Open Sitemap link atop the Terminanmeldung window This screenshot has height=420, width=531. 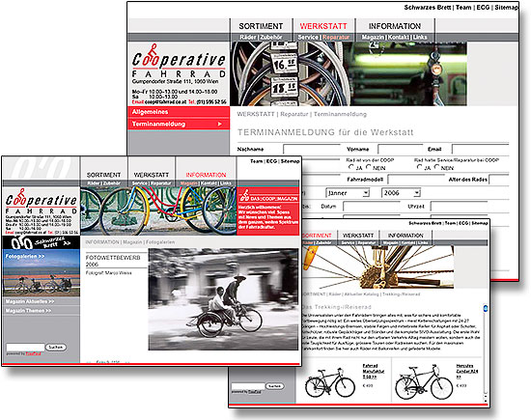pos(507,7)
